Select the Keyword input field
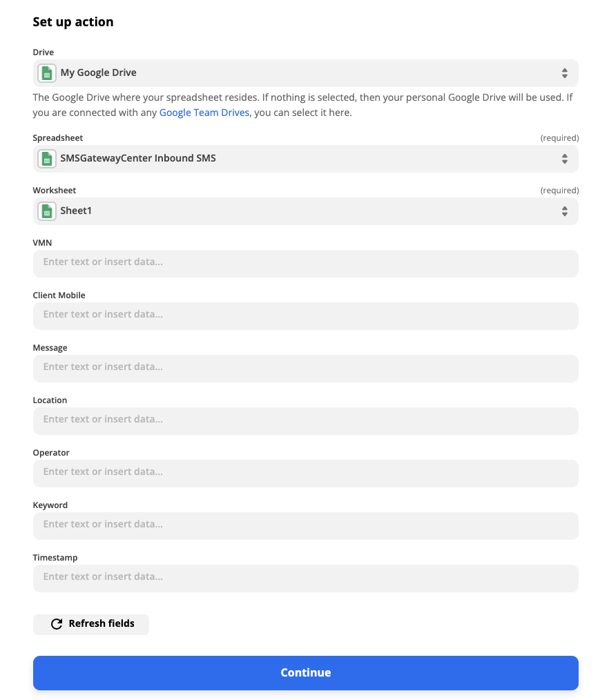Viewport: 609px width, 700px height. click(x=306, y=526)
